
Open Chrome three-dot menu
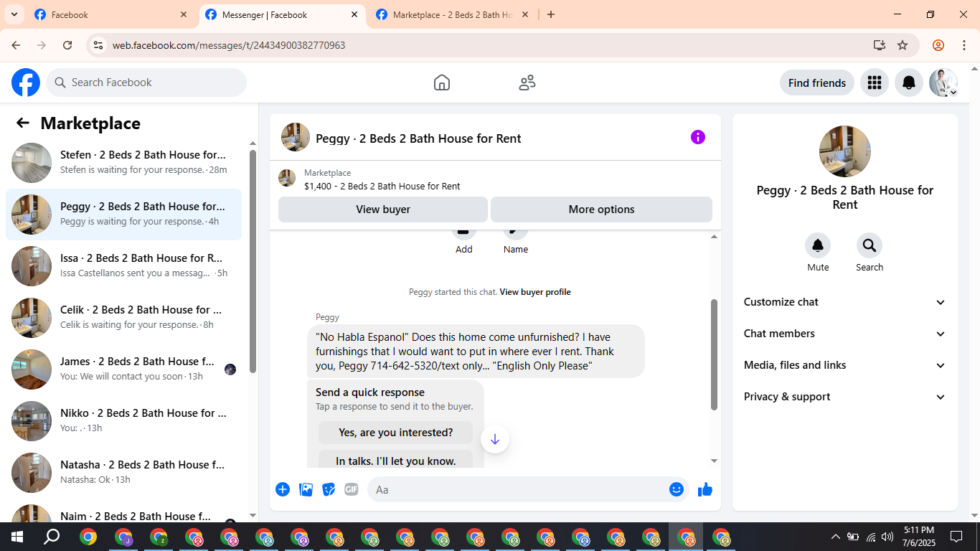[963, 45]
